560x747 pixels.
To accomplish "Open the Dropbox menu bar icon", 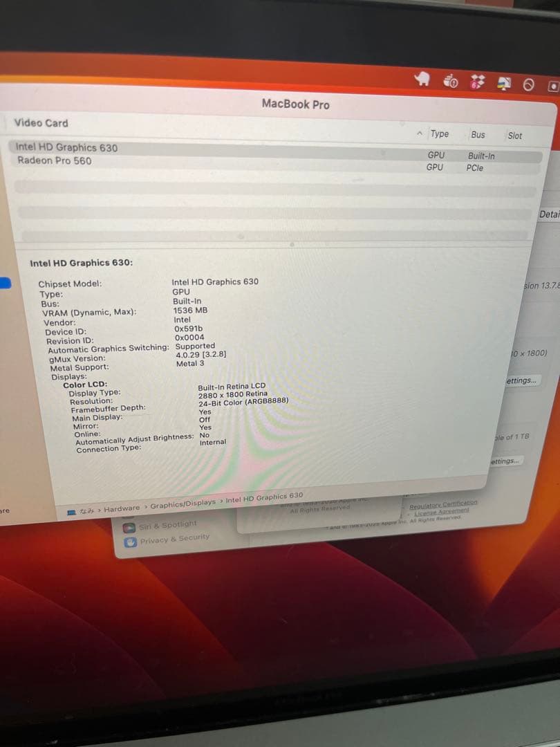I will [x=477, y=82].
